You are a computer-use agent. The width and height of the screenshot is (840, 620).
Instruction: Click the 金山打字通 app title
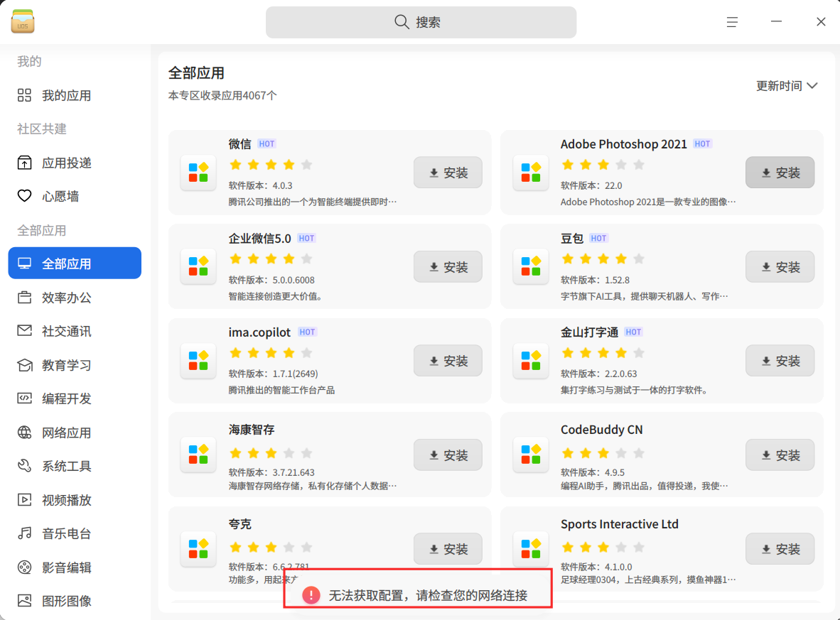click(x=589, y=332)
